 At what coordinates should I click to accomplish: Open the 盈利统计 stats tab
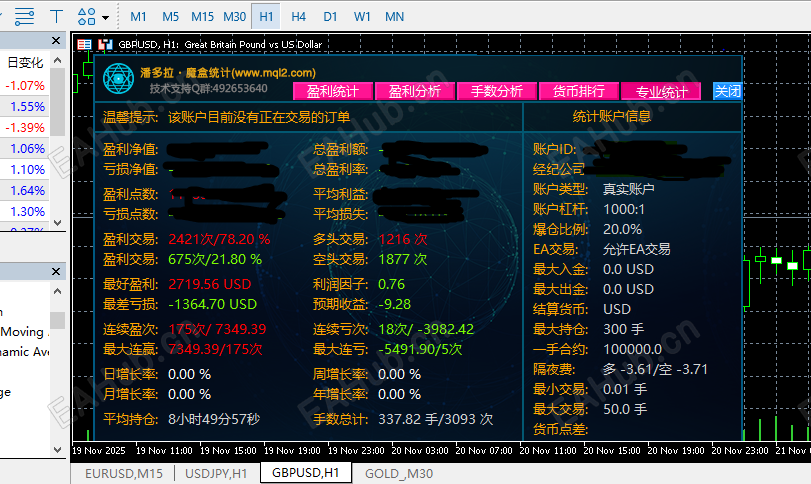click(333, 92)
